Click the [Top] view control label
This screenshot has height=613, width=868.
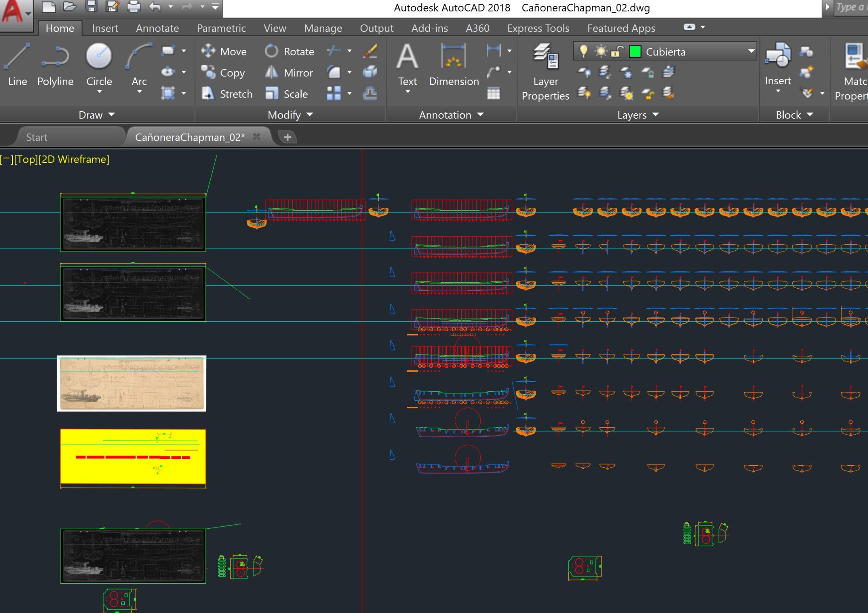tap(26, 159)
